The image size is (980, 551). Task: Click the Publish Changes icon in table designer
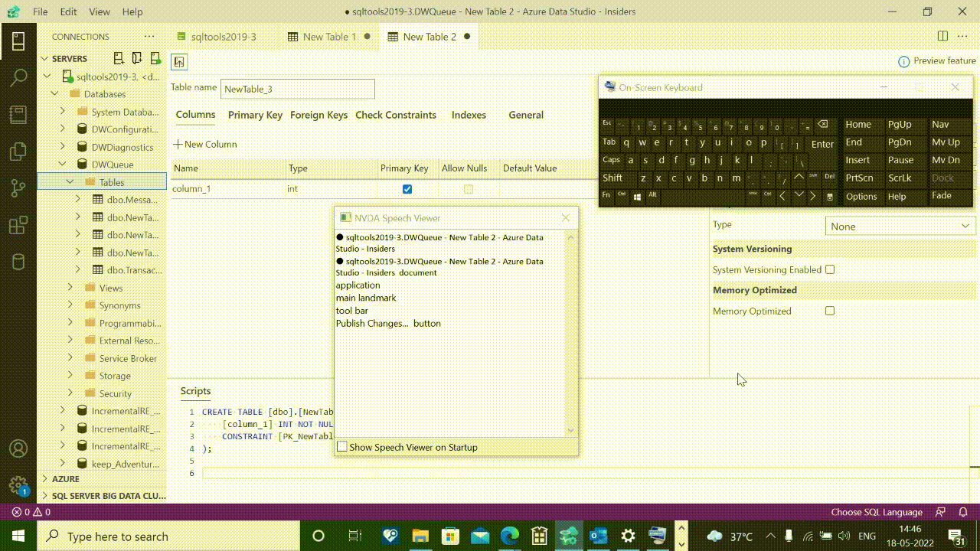[x=178, y=61]
